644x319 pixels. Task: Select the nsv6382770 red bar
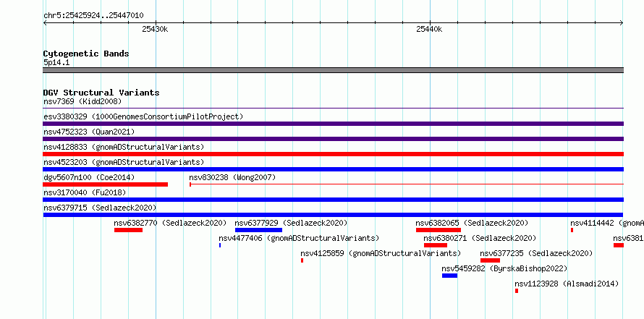[129, 230]
